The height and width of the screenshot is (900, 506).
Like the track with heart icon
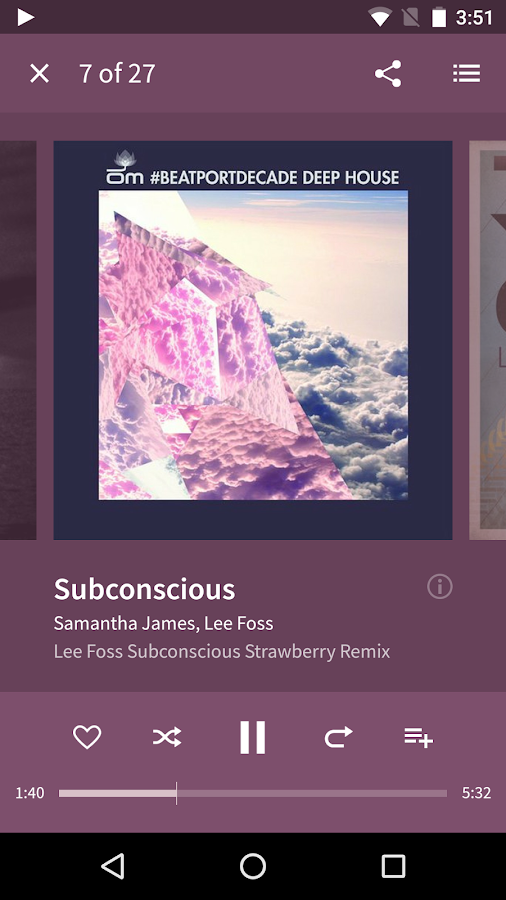[87, 736]
